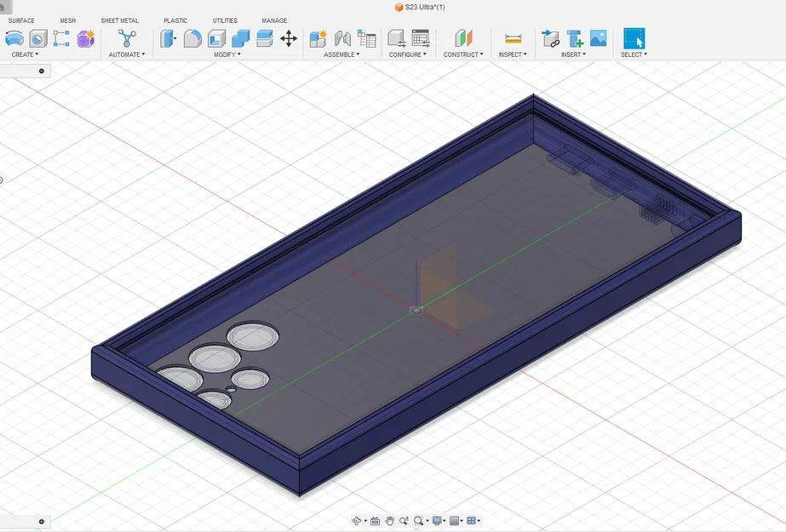Expand the Display Settings dropdown arrow

[x=445, y=521]
